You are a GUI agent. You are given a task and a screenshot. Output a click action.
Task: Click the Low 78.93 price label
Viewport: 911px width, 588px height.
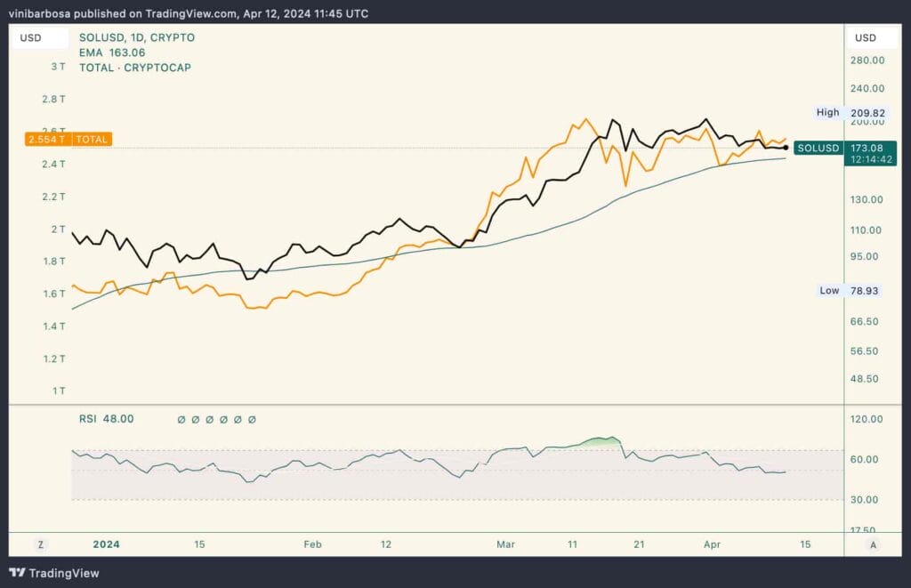coord(850,291)
